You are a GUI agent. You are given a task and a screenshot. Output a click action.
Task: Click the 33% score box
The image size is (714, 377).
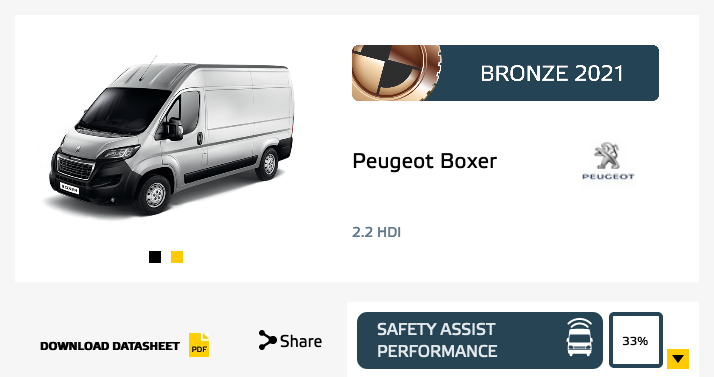(x=635, y=340)
